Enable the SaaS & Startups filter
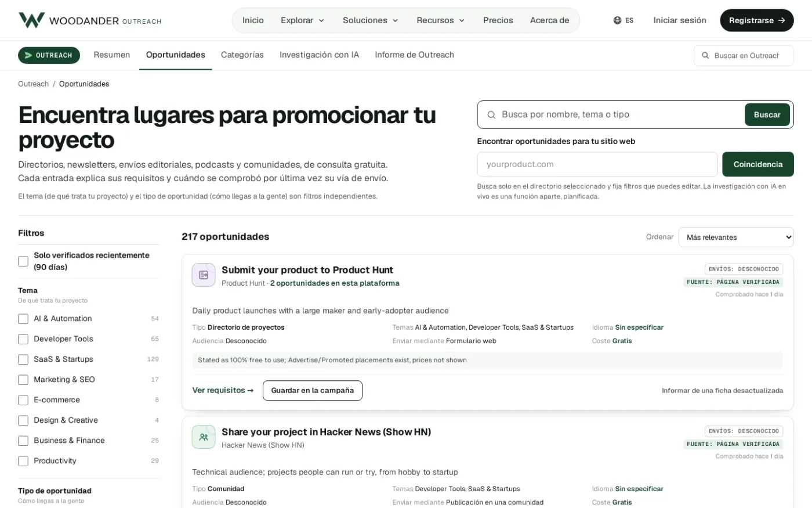This screenshot has height=508, width=812. [23, 359]
